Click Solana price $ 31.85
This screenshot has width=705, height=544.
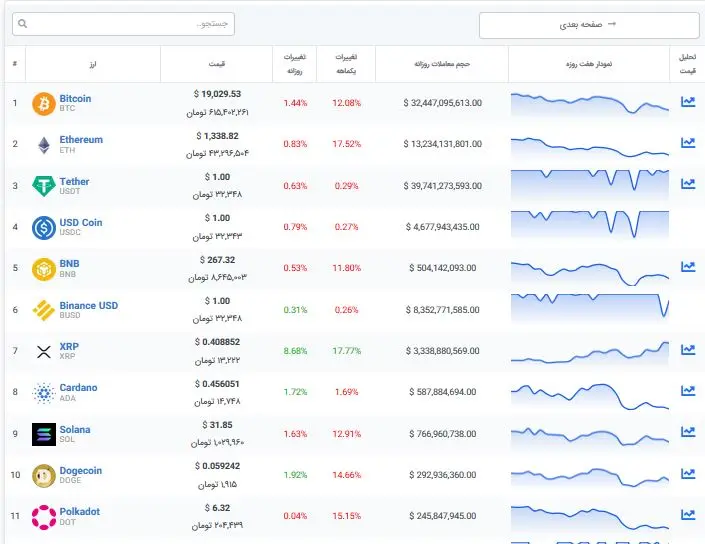pos(217,425)
